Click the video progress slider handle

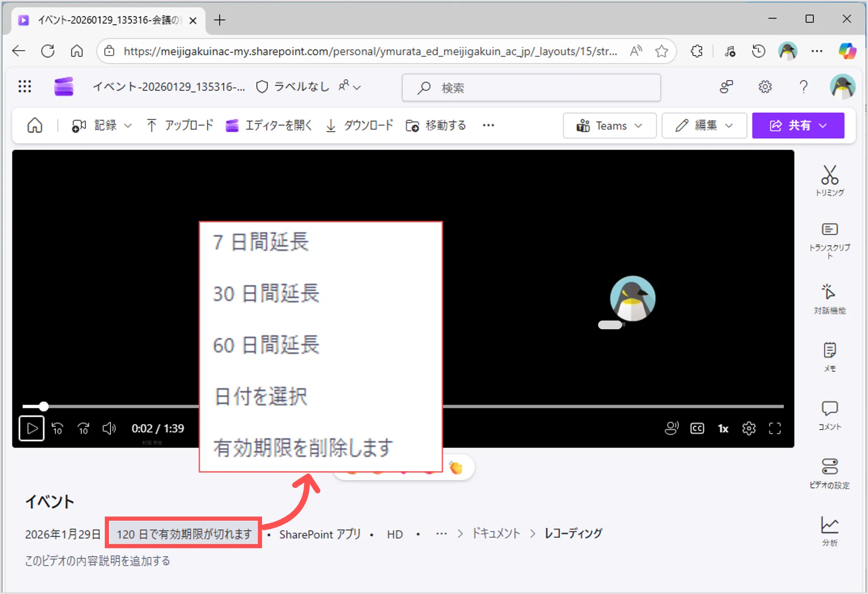[44, 406]
